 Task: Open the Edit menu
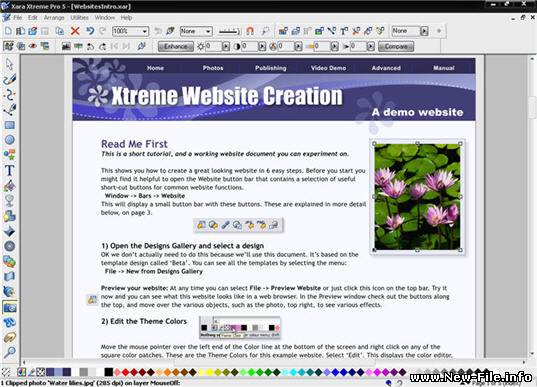(33, 17)
